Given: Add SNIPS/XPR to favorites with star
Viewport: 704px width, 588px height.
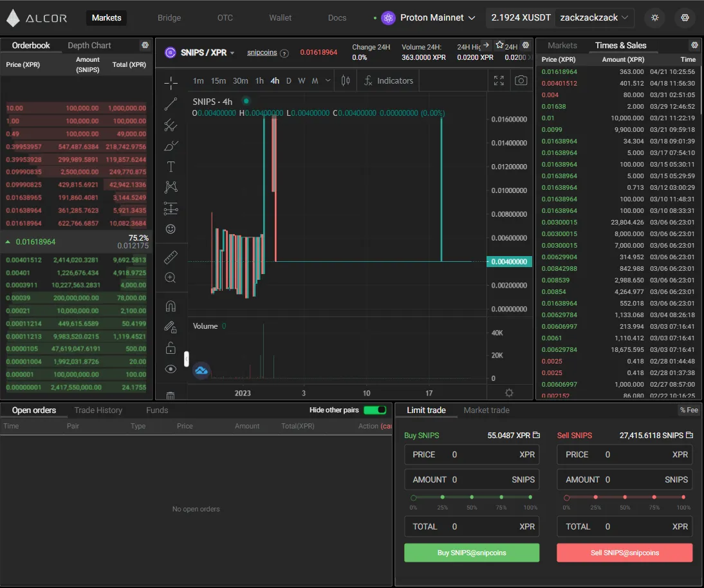Looking at the screenshot, I should click(500, 45).
